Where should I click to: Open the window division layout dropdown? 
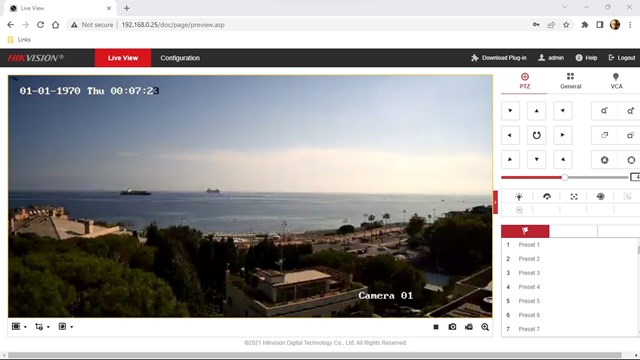tap(19, 327)
